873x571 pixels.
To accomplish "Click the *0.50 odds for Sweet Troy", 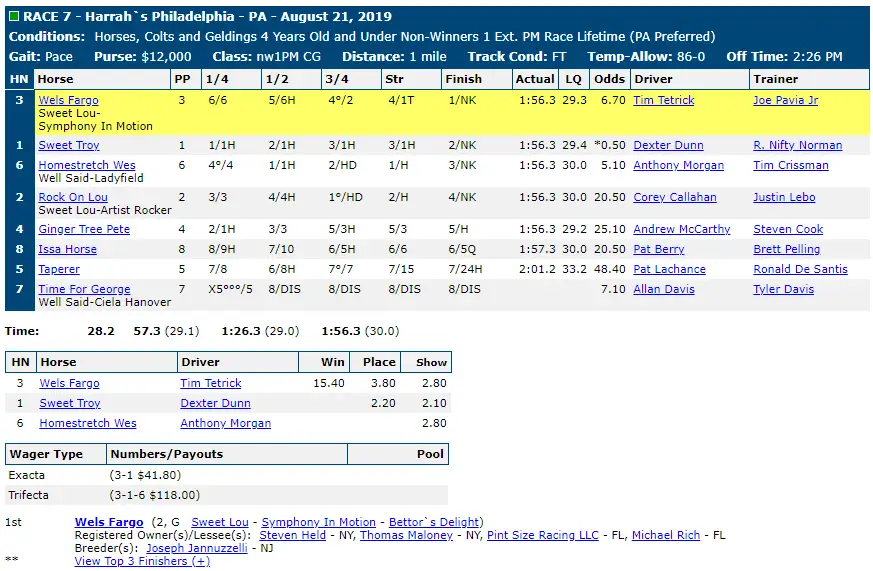I will click(x=610, y=145).
